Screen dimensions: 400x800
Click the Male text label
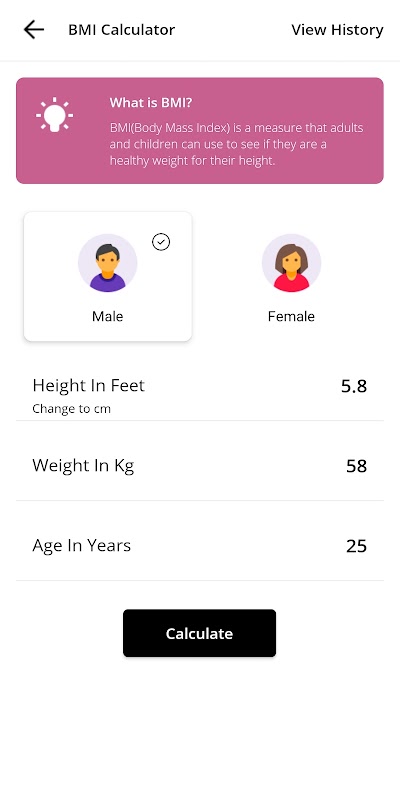point(108,316)
